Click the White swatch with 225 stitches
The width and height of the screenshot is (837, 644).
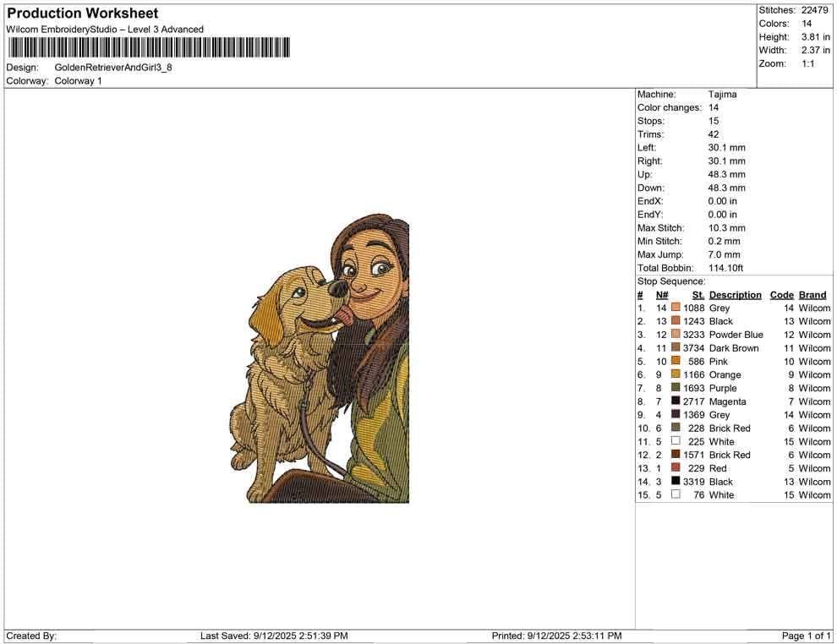pos(676,440)
